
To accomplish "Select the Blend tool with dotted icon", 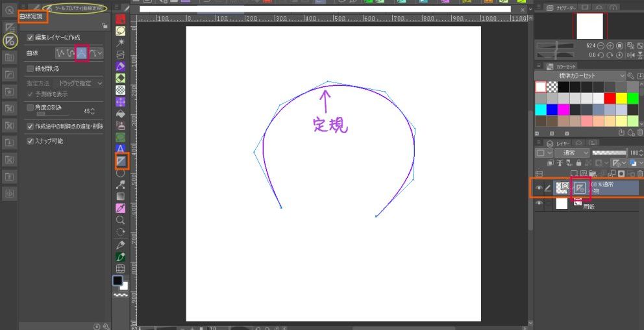I will (x=120, y=90).
